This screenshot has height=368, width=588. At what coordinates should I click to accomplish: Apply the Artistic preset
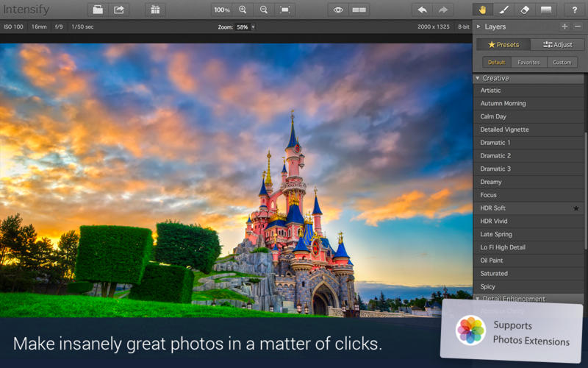(528, 91)
